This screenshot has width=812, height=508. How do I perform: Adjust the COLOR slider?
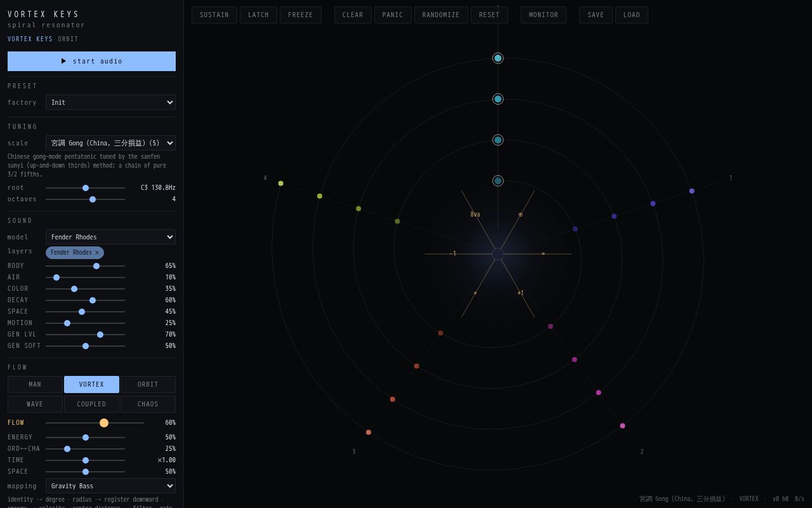coord(85,289)
